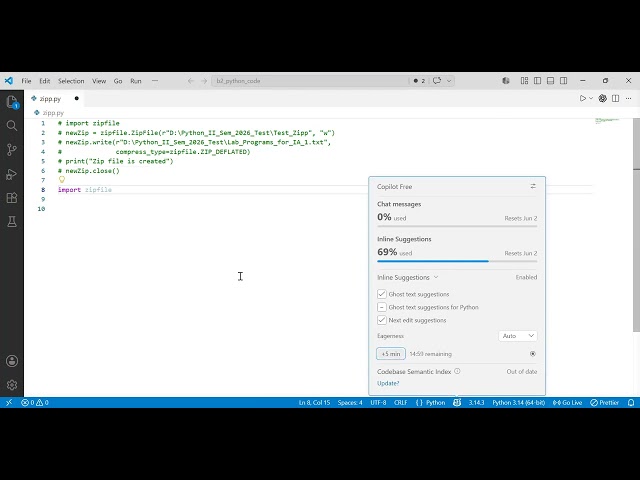
Task: Open Run and Debug view
Action: pos(12,174)
